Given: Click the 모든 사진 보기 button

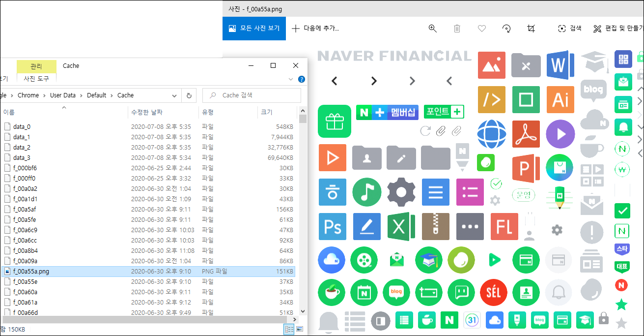Looking at the screenshot, I should pyautogui.click(x=254, y=29).
